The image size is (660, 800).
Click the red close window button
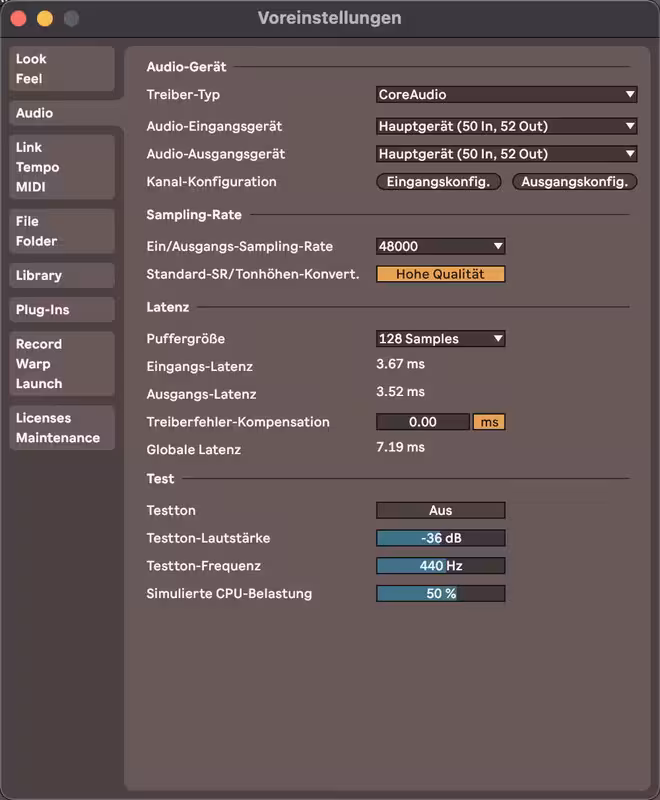click(x=18, y=18)
